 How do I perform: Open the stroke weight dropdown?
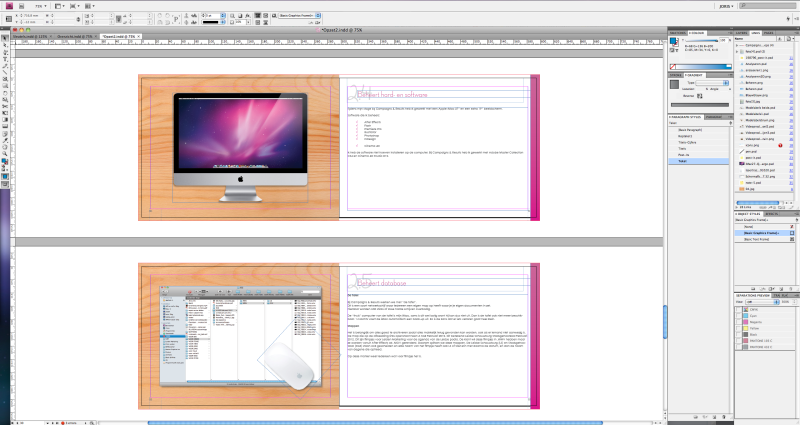click(223, 16)
